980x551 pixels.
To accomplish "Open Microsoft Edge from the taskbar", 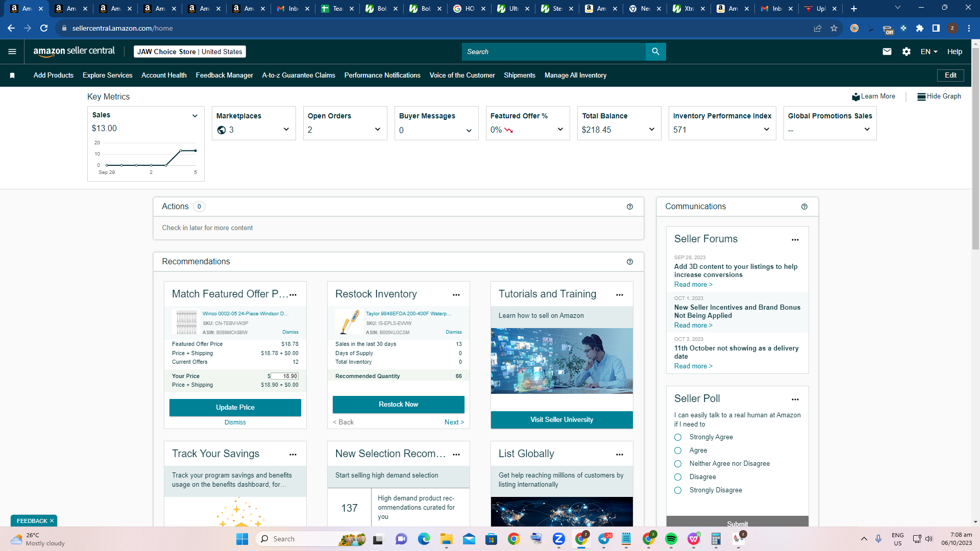I will pyautogui.click(x=424, y=539).
